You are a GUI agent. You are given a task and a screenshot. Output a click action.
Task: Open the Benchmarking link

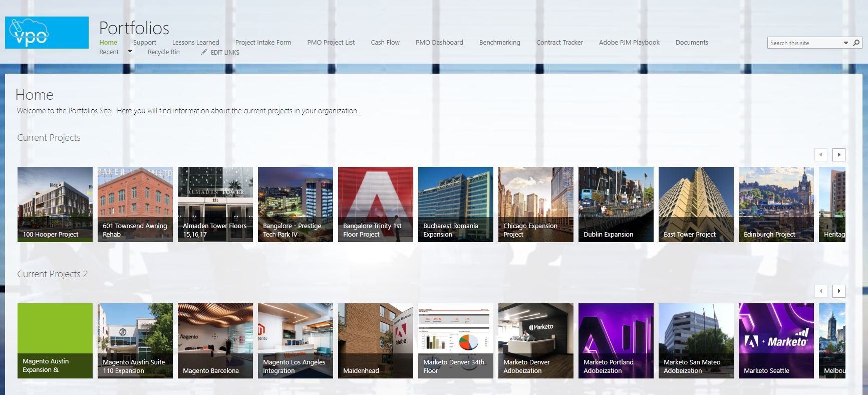(x=500, y=43)
